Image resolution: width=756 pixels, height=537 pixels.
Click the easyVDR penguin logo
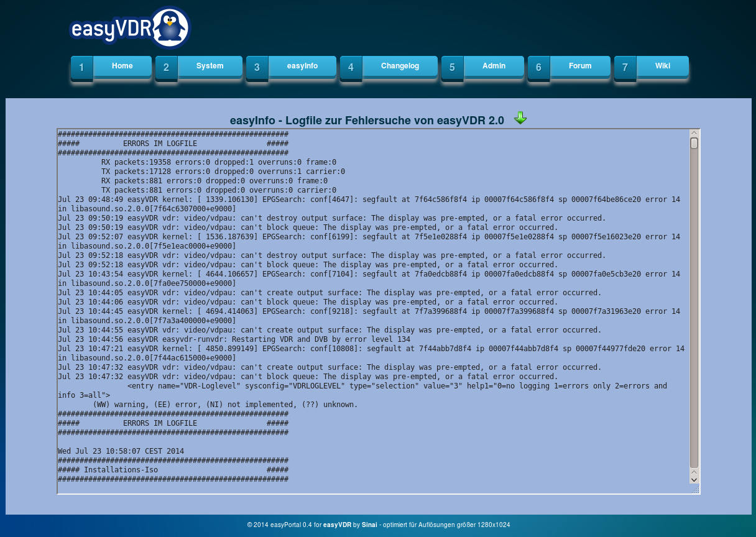(129, 27)
